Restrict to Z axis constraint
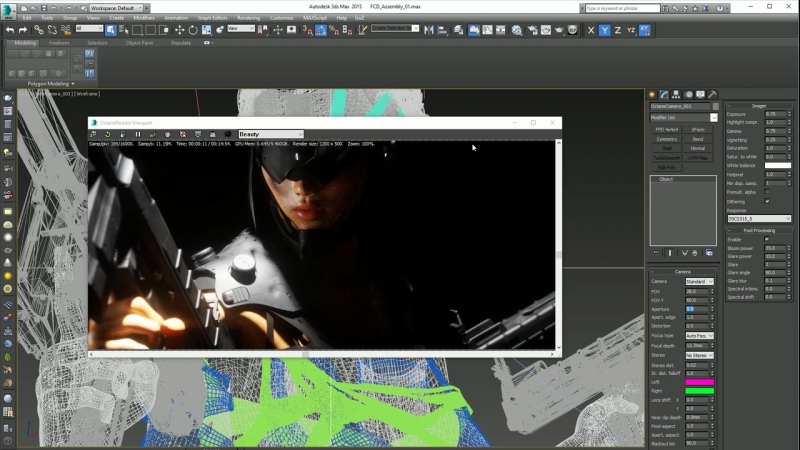Image resolution: width=800 pixels, height=450 pixels. [x=618, y=30]
